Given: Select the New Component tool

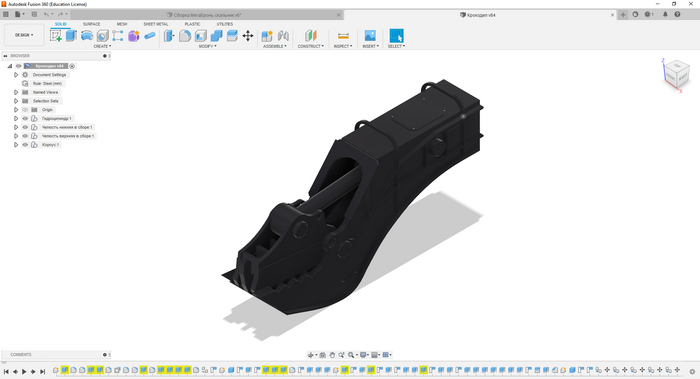Looking at the screenshot, I should pyautogui.click(x=267, y=36).
